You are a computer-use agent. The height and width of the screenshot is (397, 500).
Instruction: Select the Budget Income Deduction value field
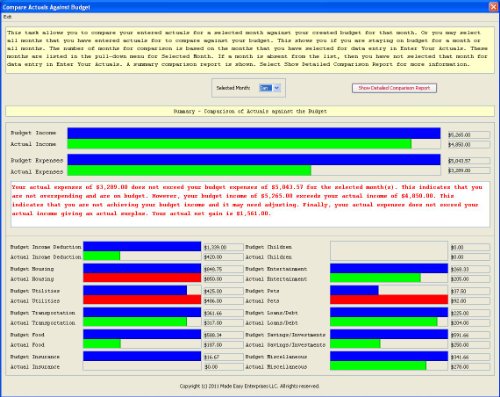pyautogui.click(x=223, y=247)
